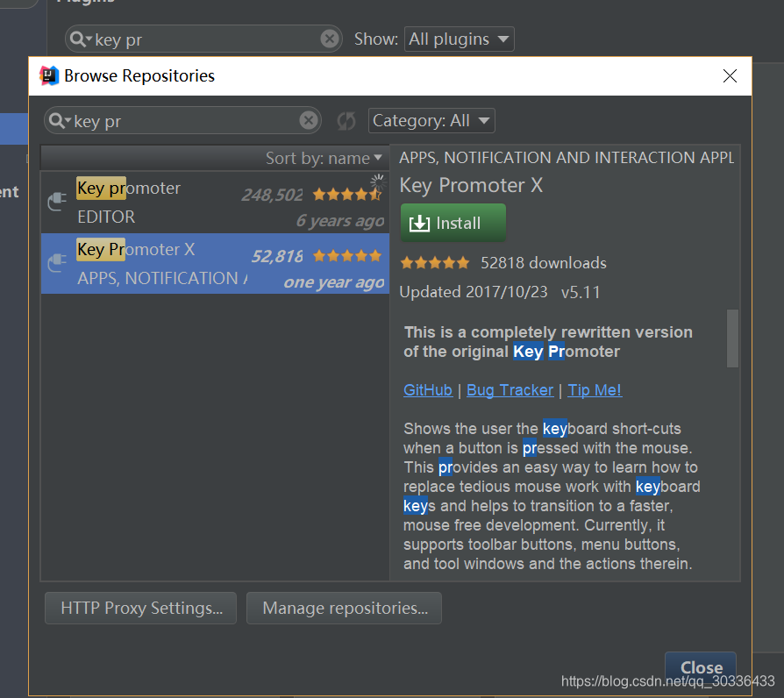Open the Show: All plugins dropdown
784x698 pixels.
click(x=459, y=39)
